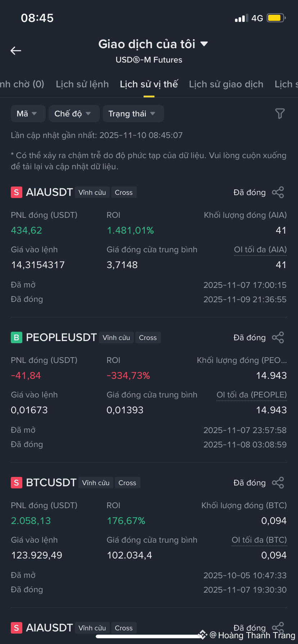Tap the OI tối đa (PEOPLE) label
Viewport: 298px width, 644px height.
point(252,395)
